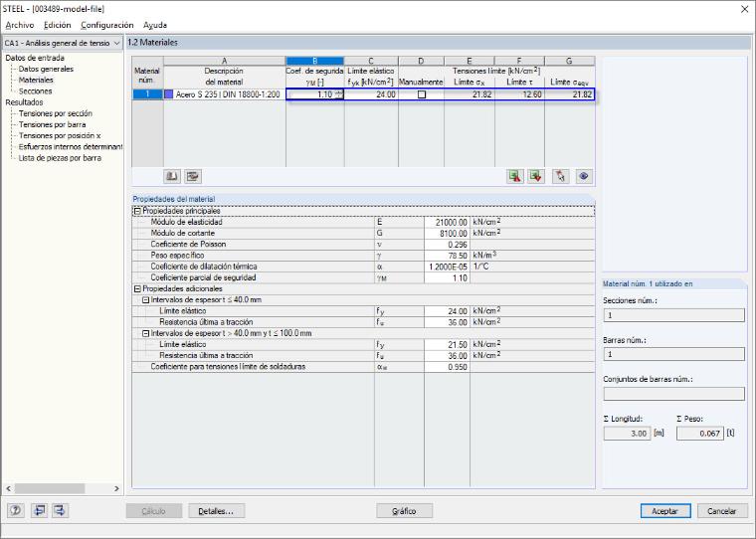Open the Archivo menu
756x539 pixels.
tap(20, 25)
